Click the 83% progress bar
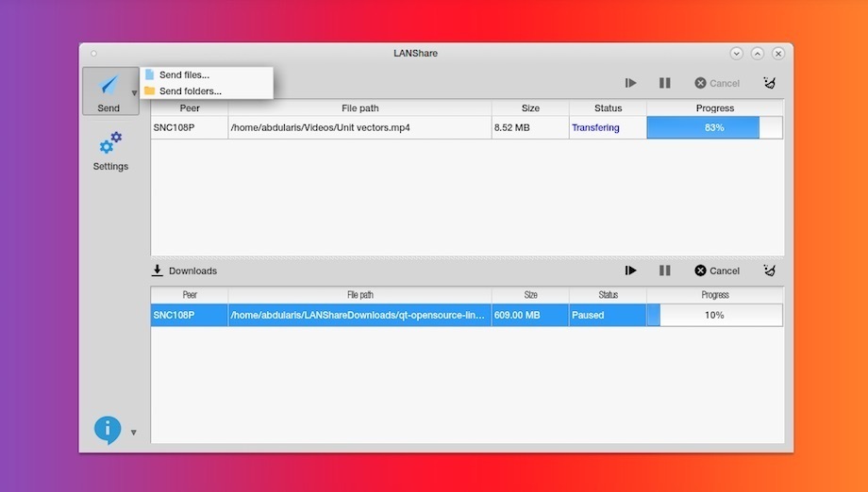 click(714, 127)
